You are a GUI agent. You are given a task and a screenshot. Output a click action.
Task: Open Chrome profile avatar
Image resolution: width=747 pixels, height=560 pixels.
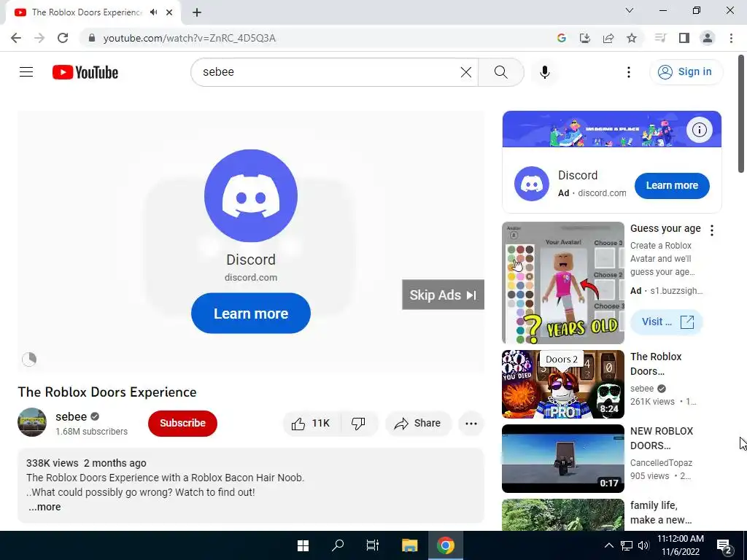tap(708, 38)
